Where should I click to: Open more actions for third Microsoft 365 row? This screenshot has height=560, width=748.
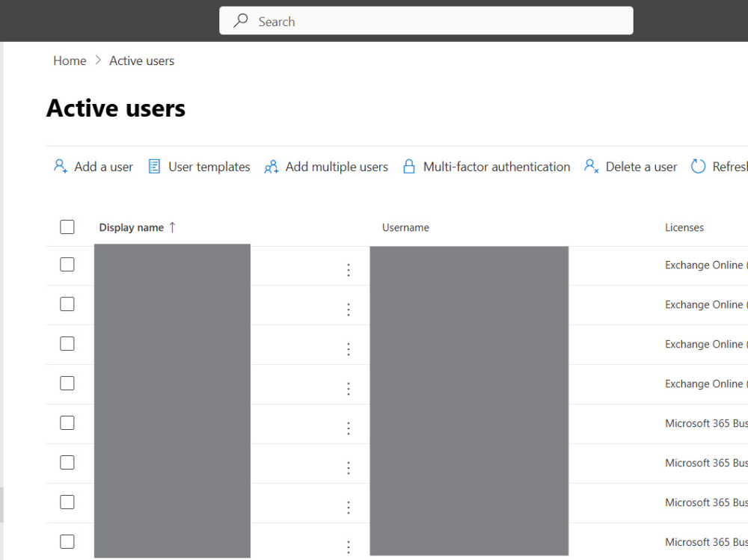[349, 508]
